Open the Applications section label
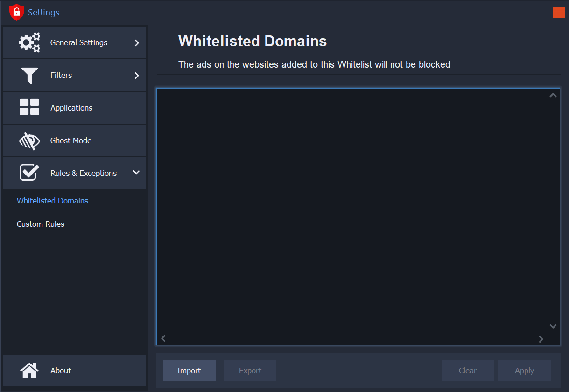The height and width of the screenshot is (392, 569). (x=71, y=108)
